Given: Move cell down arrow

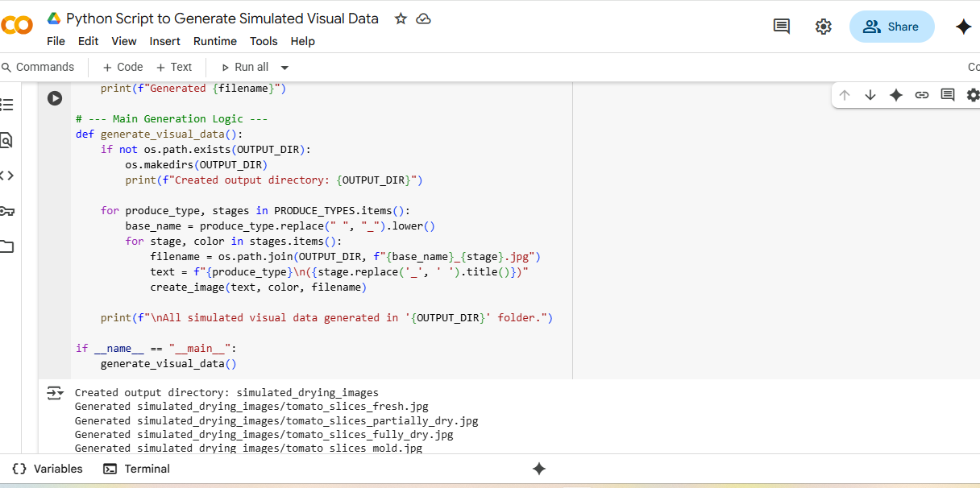Looking at the screenshot, I should click(x=870, y=95).
